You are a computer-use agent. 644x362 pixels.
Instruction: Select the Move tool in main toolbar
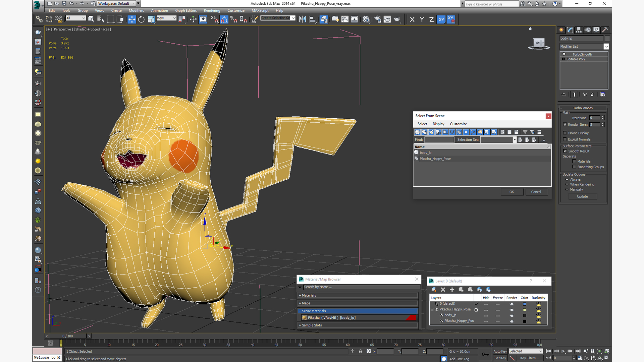pyautogui.click(x=132, y=19)
